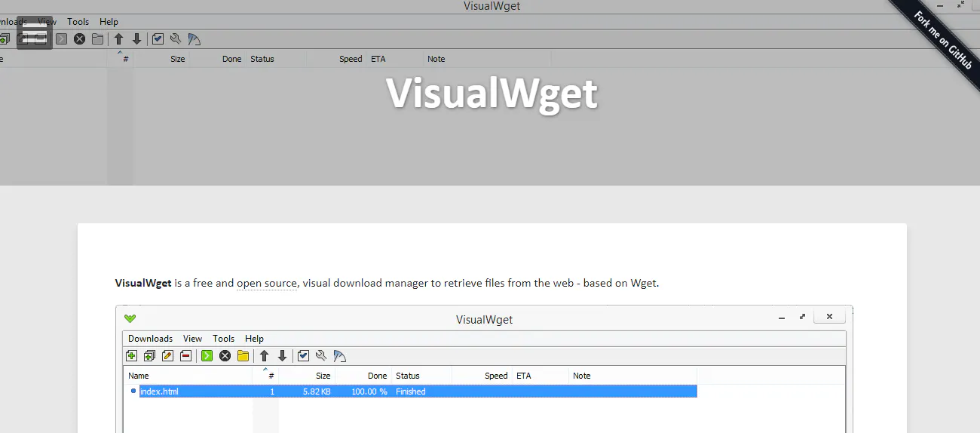Click Speed column header in card screenshot
The width and height of the screenshot is (980, 433).
click(x=496, y=376)
